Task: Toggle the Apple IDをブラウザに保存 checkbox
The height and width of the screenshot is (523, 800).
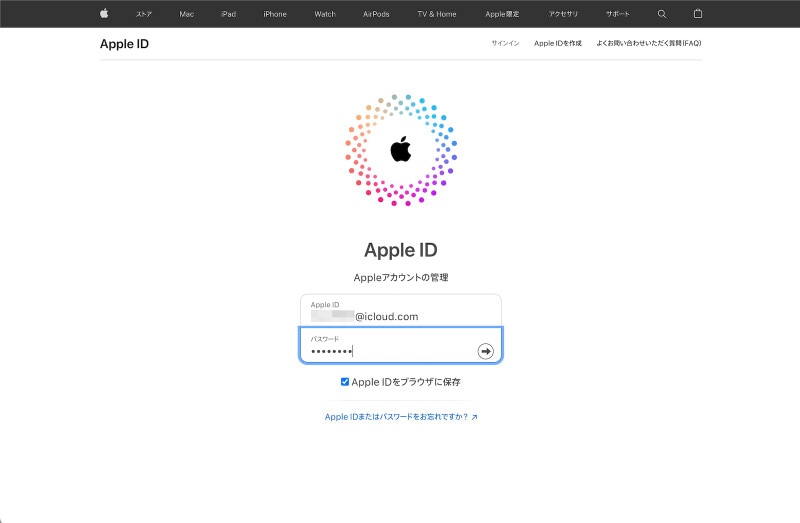Action: point(345,382)
